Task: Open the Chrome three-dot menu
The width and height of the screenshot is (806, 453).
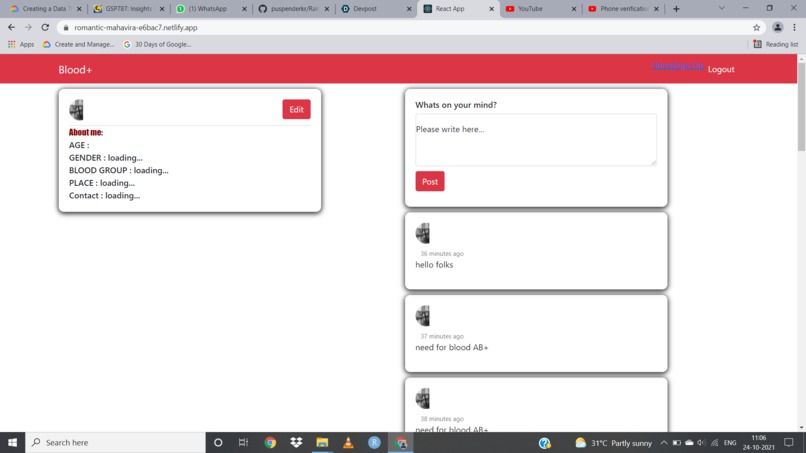Action: click(794, 27)
